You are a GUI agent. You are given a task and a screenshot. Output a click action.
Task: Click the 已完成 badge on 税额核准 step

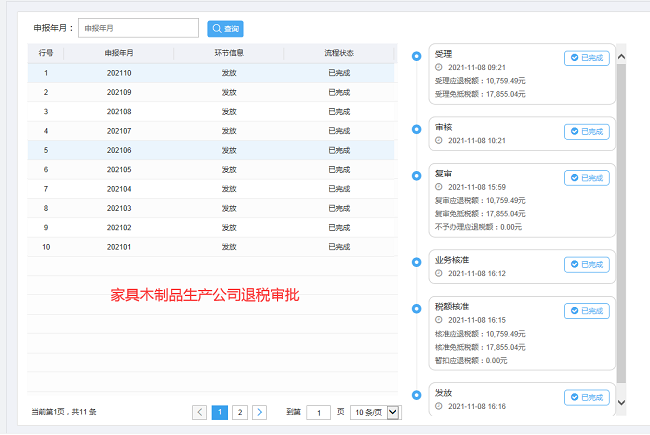586,312
